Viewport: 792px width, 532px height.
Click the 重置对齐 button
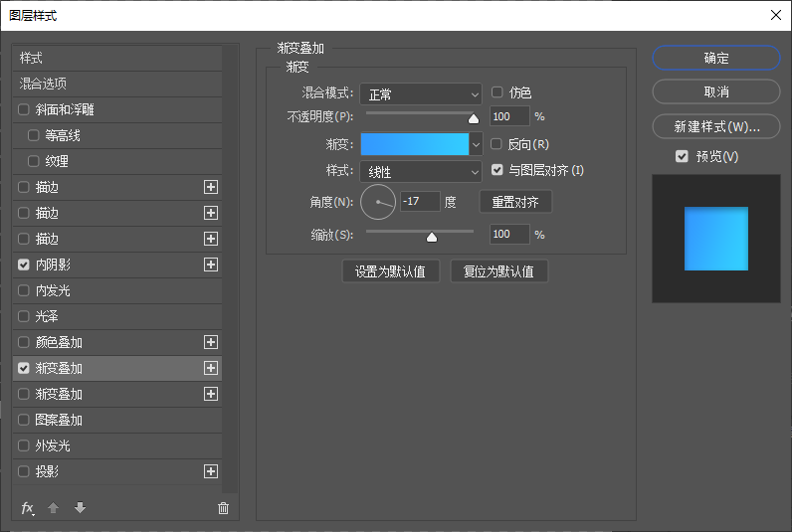coord(515,202)
